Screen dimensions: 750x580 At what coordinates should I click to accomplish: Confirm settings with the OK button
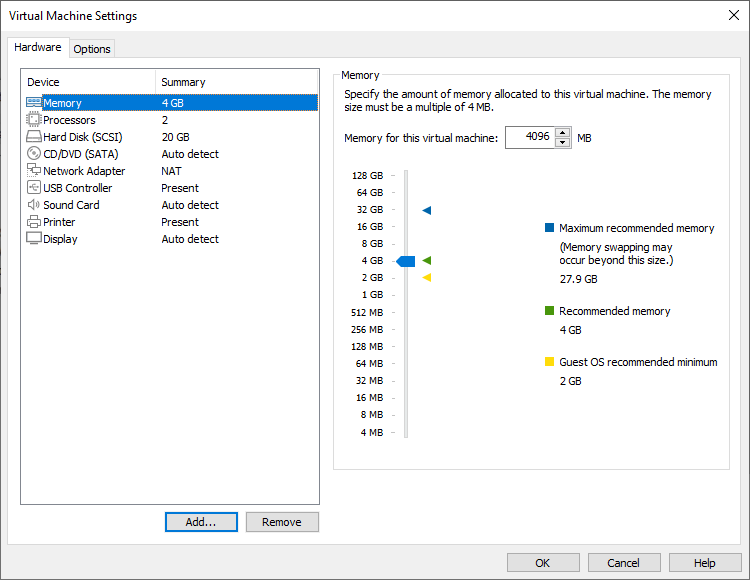(543, 563)
